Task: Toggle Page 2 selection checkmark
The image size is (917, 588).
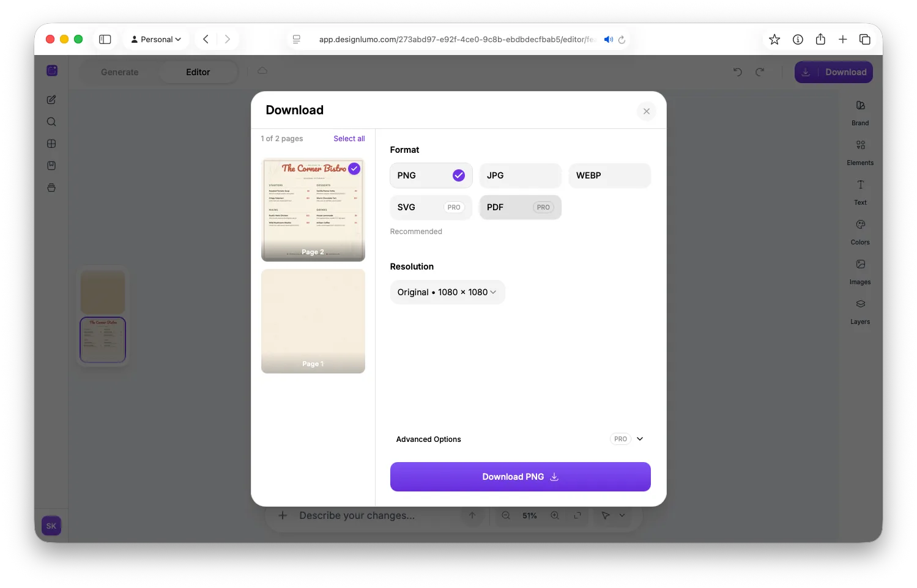Action: (x=354, y=168)
